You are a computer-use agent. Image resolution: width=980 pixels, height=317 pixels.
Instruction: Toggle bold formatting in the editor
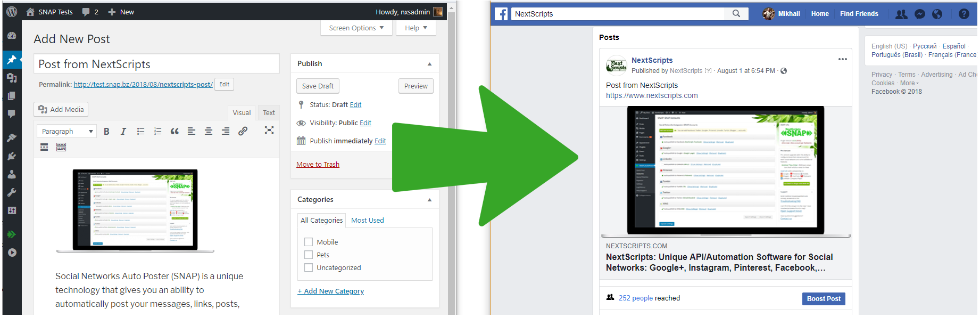coord(106,131)
